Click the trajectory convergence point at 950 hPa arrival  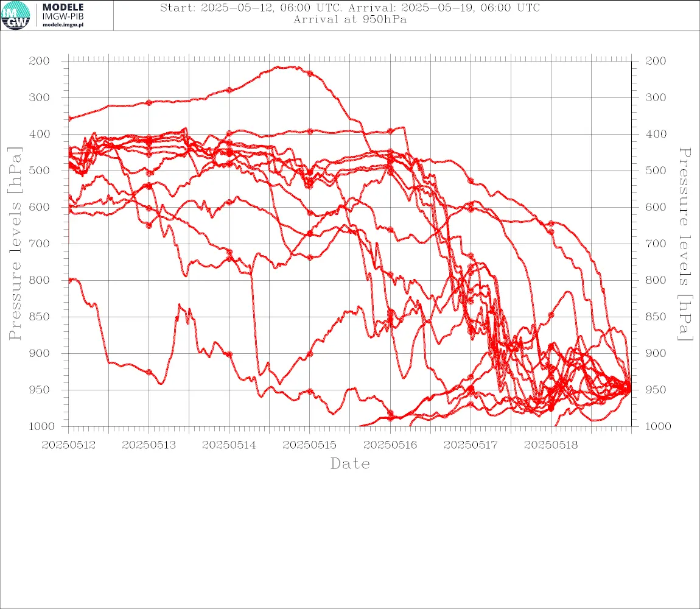point(629,389)
